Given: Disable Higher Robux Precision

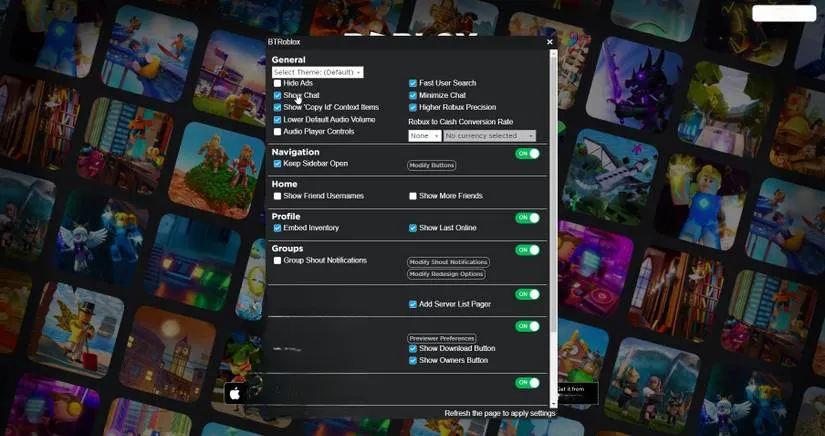Looking at the screenshot, I should [413, 108].
